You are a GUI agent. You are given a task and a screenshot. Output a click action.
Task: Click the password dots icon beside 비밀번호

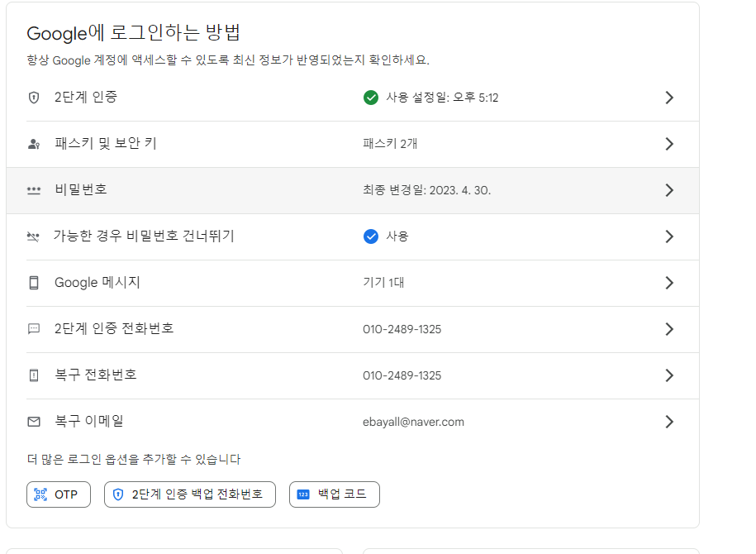(x=34, y=190)
